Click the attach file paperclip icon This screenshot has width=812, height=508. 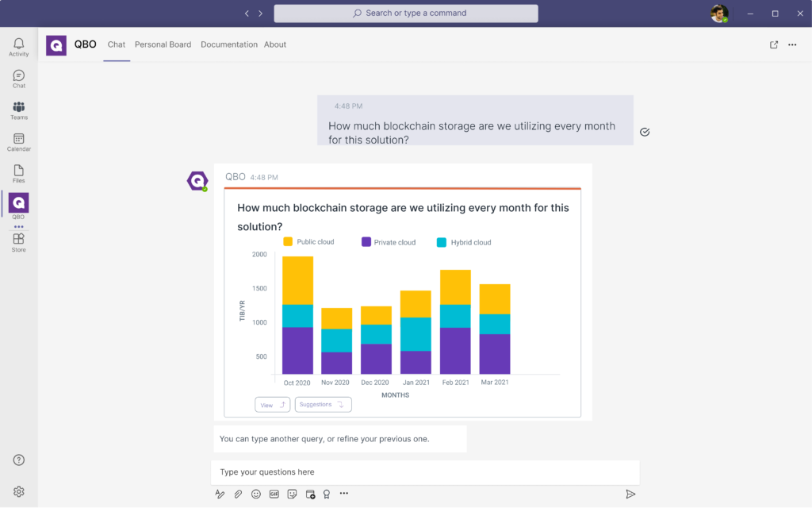point(238,494)
